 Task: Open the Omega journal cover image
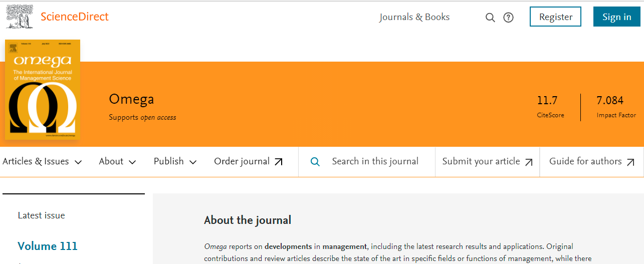[43, 90]
